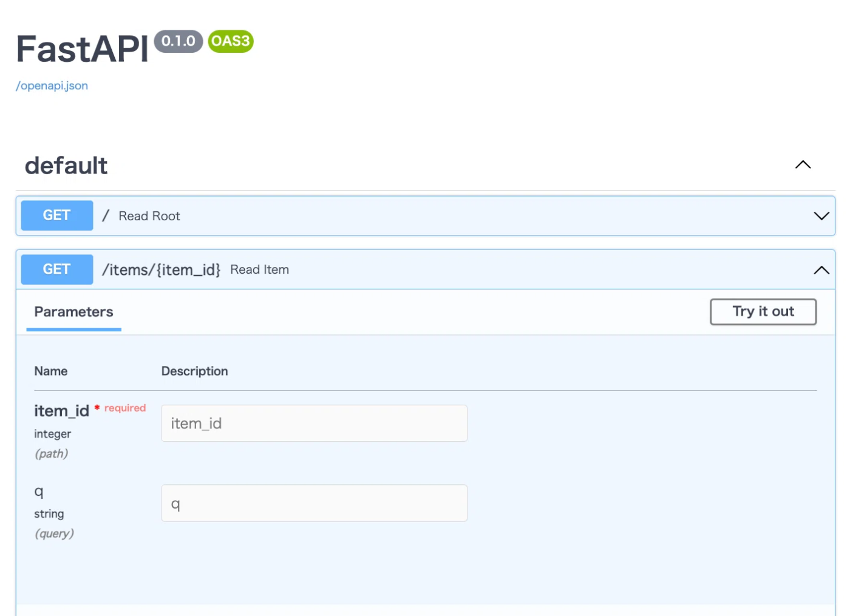The image size is (850, 616).
Task: Click the Name column header
Action: 50,371
